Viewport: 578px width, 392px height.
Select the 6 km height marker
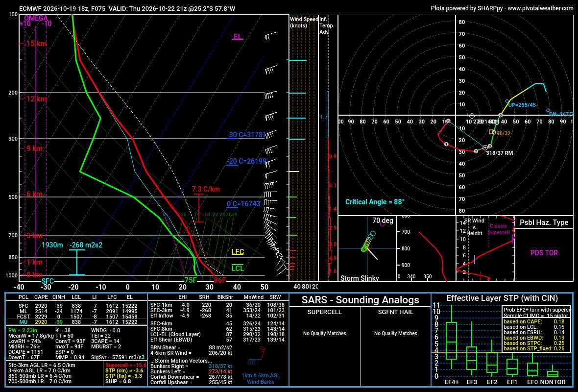[x=34, y=194]
